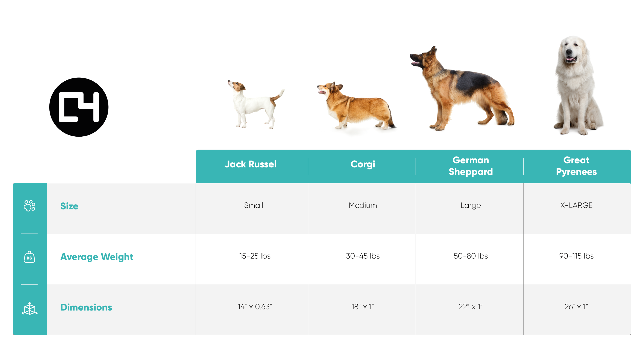
Task: Click the Dimensions row label
Action: click(86, 307)
